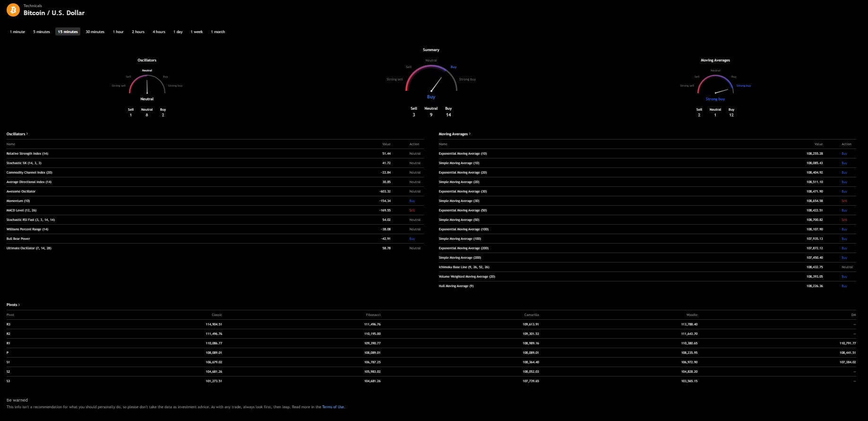Click Simple Moving Average (200) row name
Image resolution: width=868 pixels, height=421 pixels.
tap(460, 258)
